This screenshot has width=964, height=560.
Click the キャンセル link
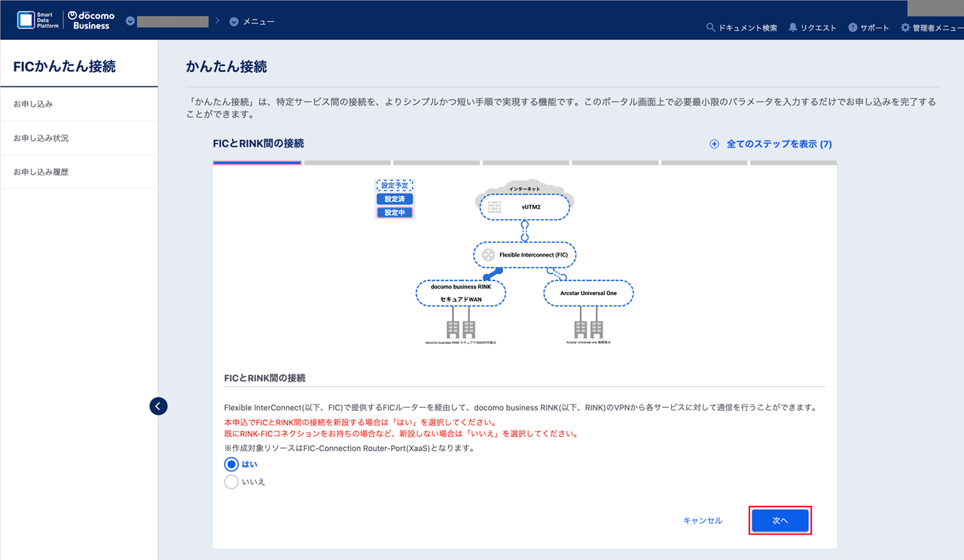point(702,521)
